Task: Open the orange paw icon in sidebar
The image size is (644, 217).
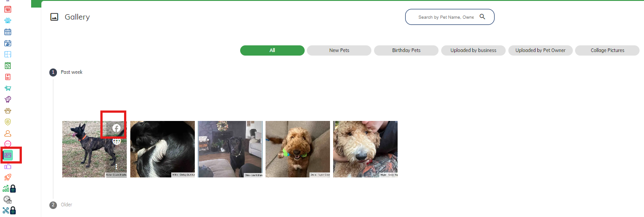Action: (x=8, y=110)
